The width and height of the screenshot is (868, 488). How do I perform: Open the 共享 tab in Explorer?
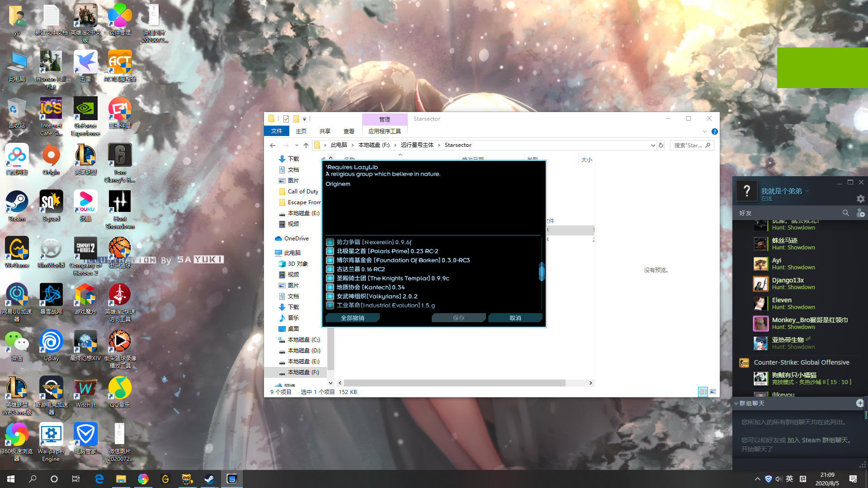click(x=324, y=131)
